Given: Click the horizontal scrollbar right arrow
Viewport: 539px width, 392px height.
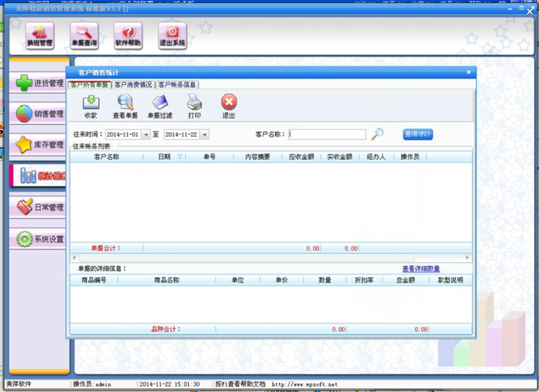Looking at the screenshot, I should tap(467, 258).
